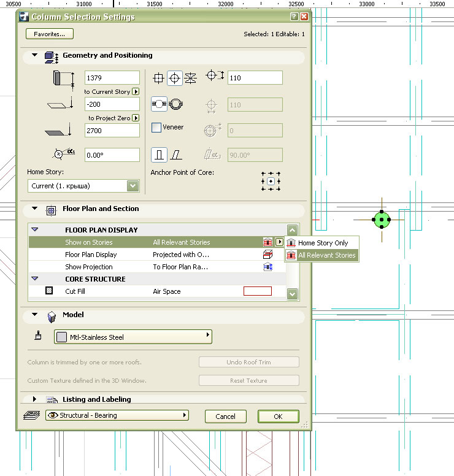The height and width of the screenshot is (476, 454).
Task: Choose the 'wrapped by walls' relation icon
Action: pyautogui.click(x=159, y=104)
